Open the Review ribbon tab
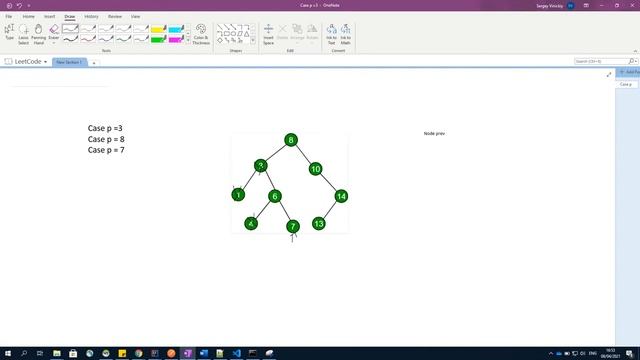The height and width of the screenshot is (360, 640). (115, 16)
